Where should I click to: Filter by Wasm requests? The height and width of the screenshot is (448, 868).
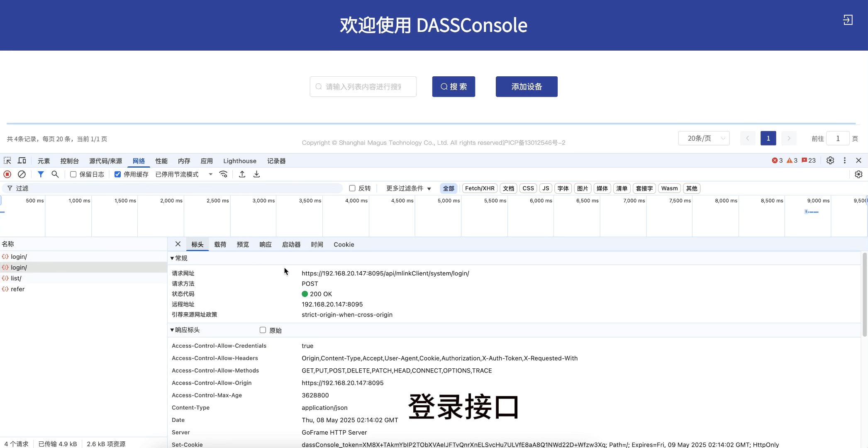click(669, 188)
